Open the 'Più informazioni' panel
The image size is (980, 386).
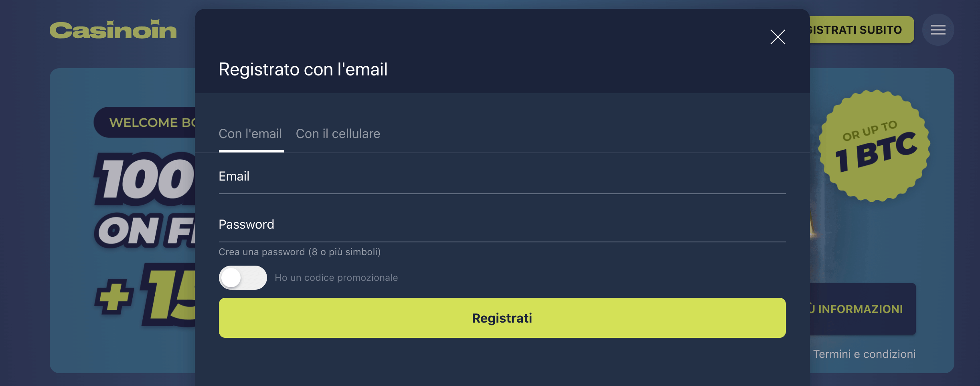[862, 309]
